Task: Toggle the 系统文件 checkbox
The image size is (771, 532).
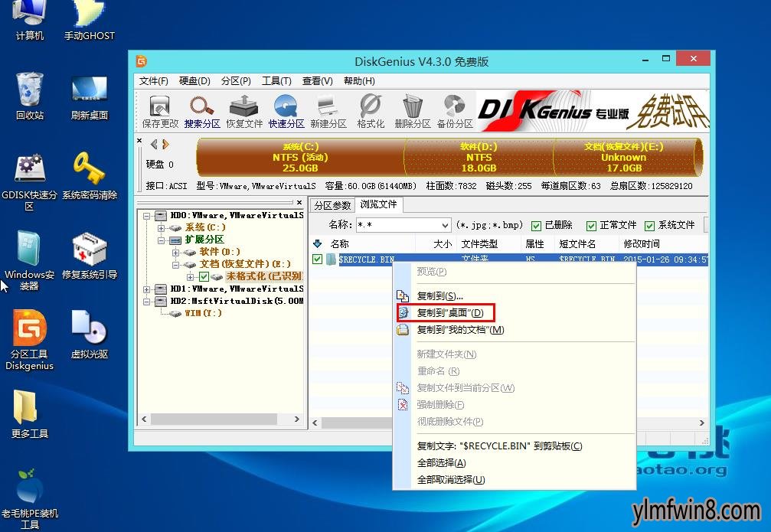Action: (x=649, y=226)
